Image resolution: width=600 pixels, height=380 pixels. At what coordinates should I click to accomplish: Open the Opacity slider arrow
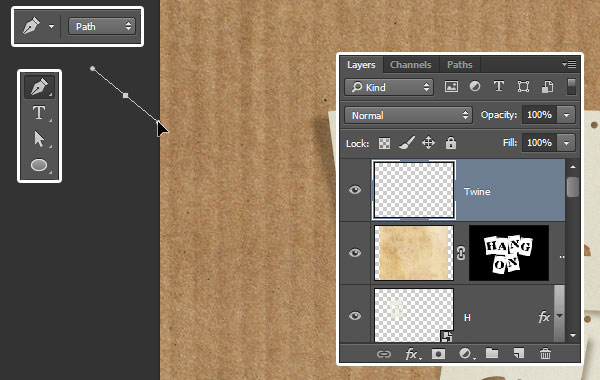pos(566,115)
